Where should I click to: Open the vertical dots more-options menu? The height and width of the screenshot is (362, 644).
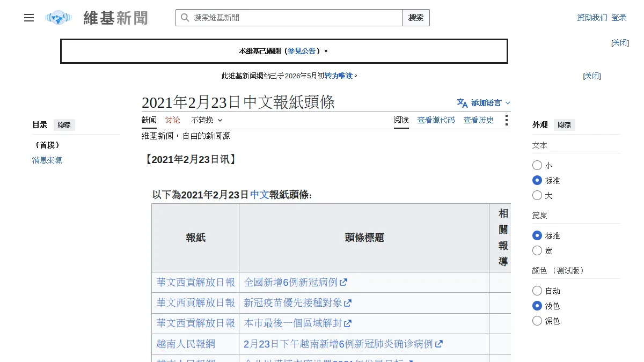pos(506,120)
